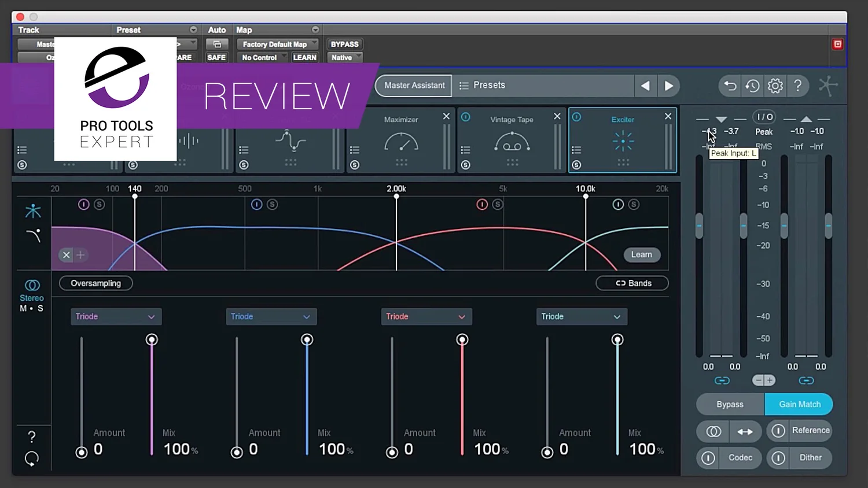The height and width of the screenshot is (488, 868).
Task: Bypass the second blue band
Action: pos(257,204)
